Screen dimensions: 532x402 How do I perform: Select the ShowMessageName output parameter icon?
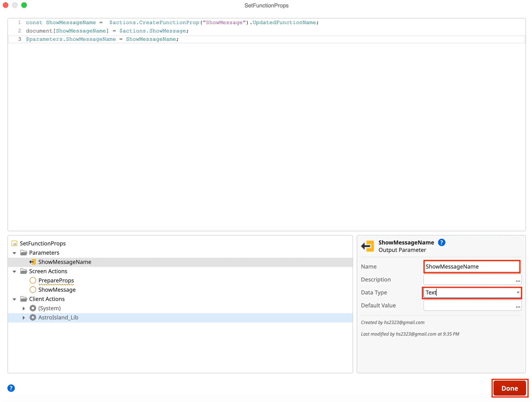pos(33,262)
